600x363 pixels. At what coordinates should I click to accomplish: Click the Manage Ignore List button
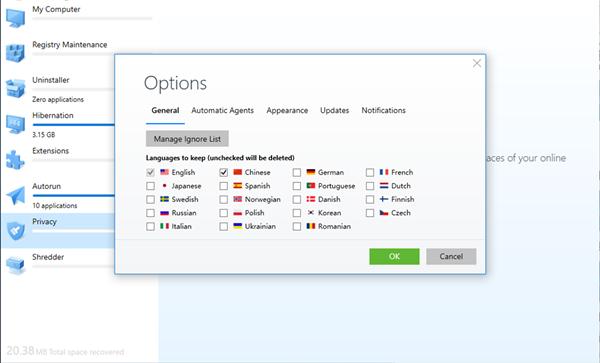coord(187,139)
